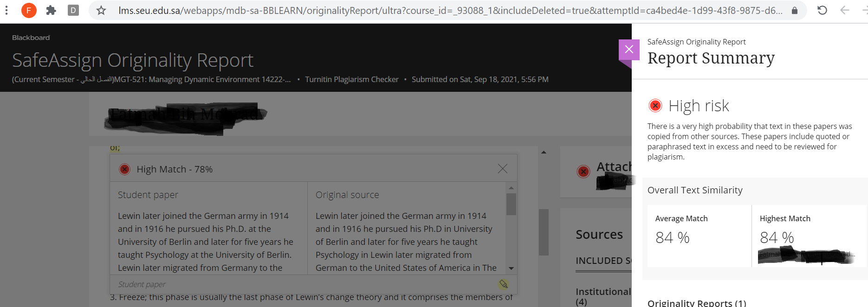Image resolution: width=868 pixels, height=307 pixels.
Task: Open the extensions puzzle icon
Action: [51, 10]
